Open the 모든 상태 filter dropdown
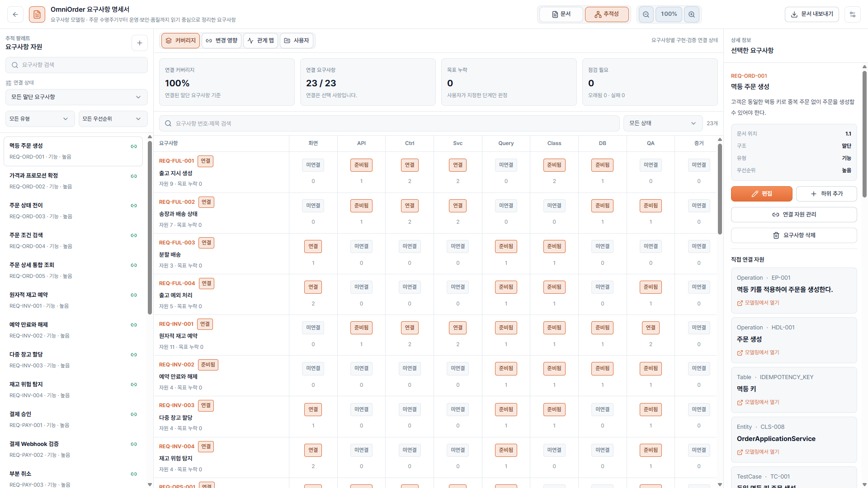Viewport: 868px width, 488px height. pyautogui.click(x=663, y=123)
